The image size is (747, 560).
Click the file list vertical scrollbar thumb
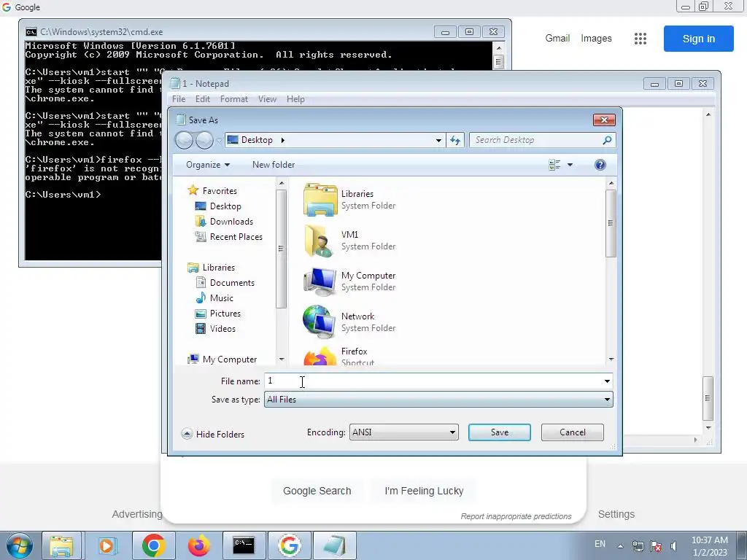(x=611, y=223)
